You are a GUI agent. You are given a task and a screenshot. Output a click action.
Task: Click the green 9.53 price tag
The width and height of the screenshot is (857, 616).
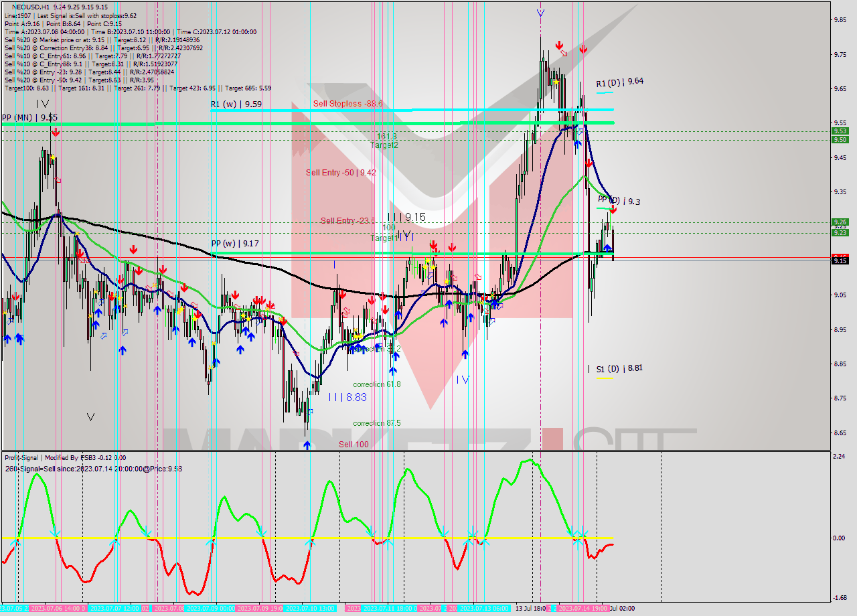840,131
